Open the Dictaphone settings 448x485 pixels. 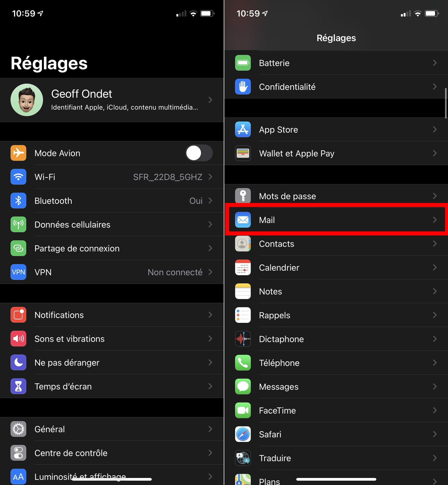click(x=336, y=339)
